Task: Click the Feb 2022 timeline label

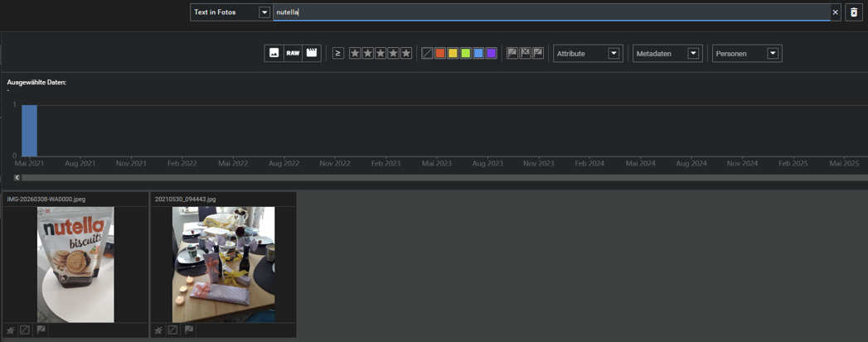Action: pyautogui.click(x=182, y=163)
